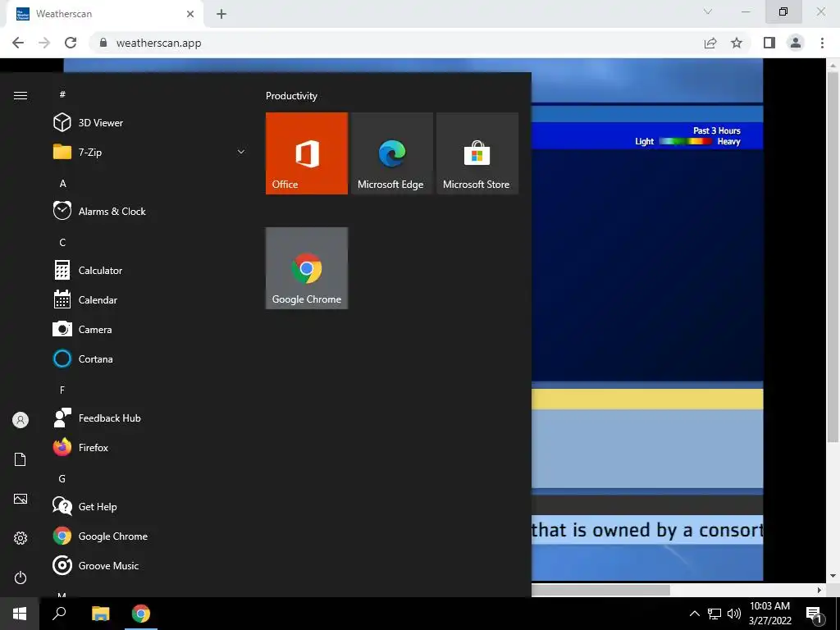The height and width of the screenshot is (630, 840).
Task: Click the Power button in Start
Action: pos(21,577)
